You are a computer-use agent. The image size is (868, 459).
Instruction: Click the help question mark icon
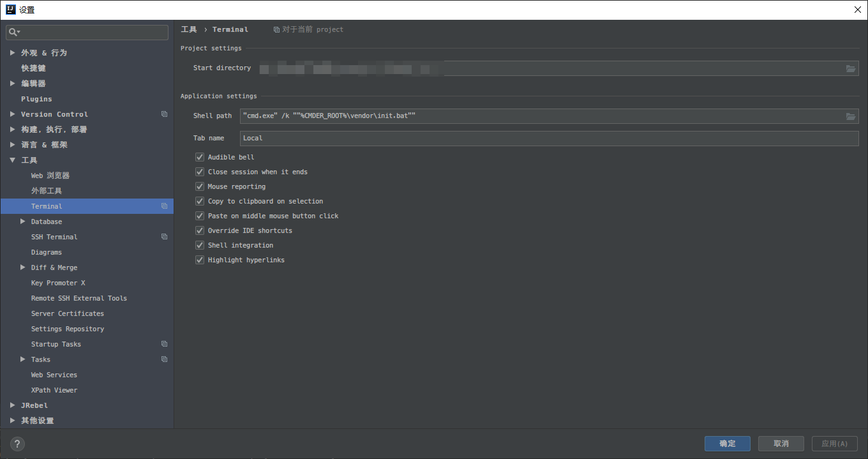[17, 444]
